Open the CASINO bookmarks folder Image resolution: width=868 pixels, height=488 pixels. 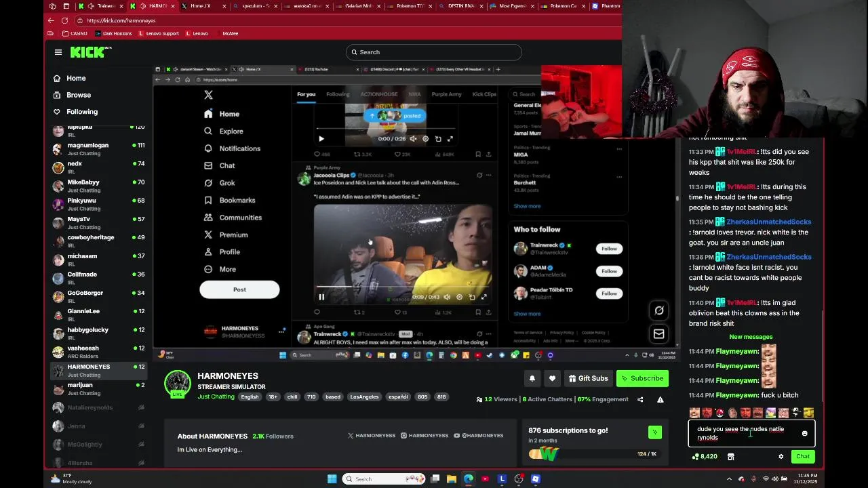75,33
